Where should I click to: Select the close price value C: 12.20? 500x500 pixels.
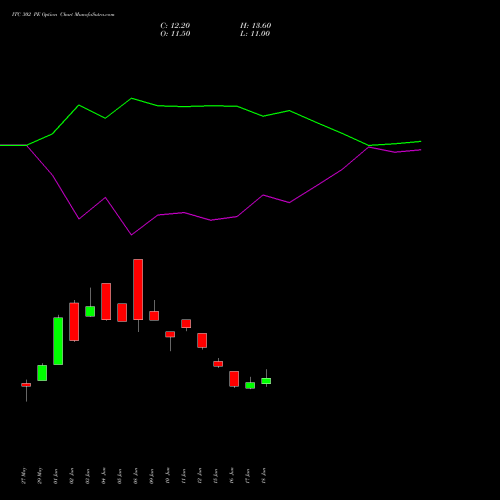pyautogui.click(x=175, y=26)
